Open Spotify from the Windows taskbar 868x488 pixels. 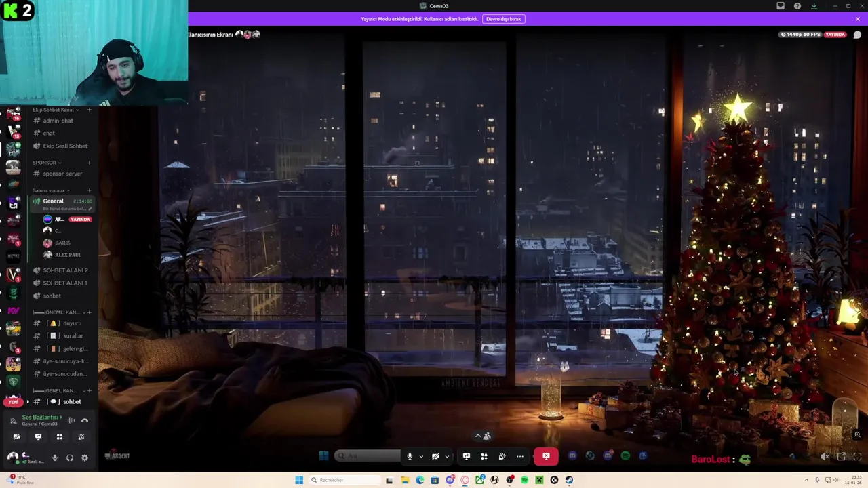pyautogui.click(x=524, y=480)
